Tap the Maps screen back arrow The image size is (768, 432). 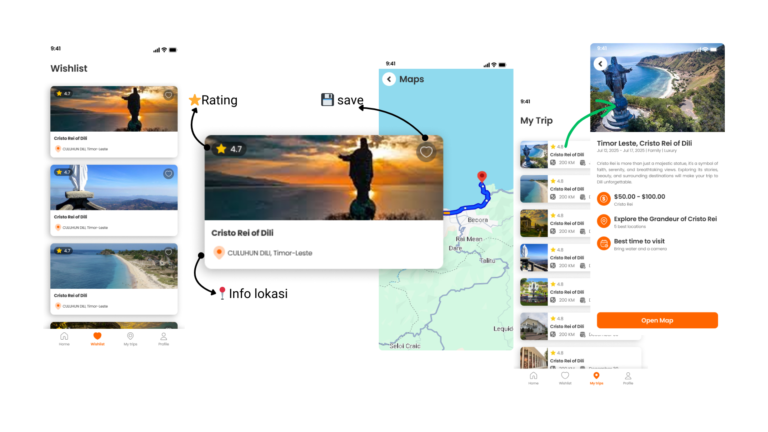tap(389, 79)
